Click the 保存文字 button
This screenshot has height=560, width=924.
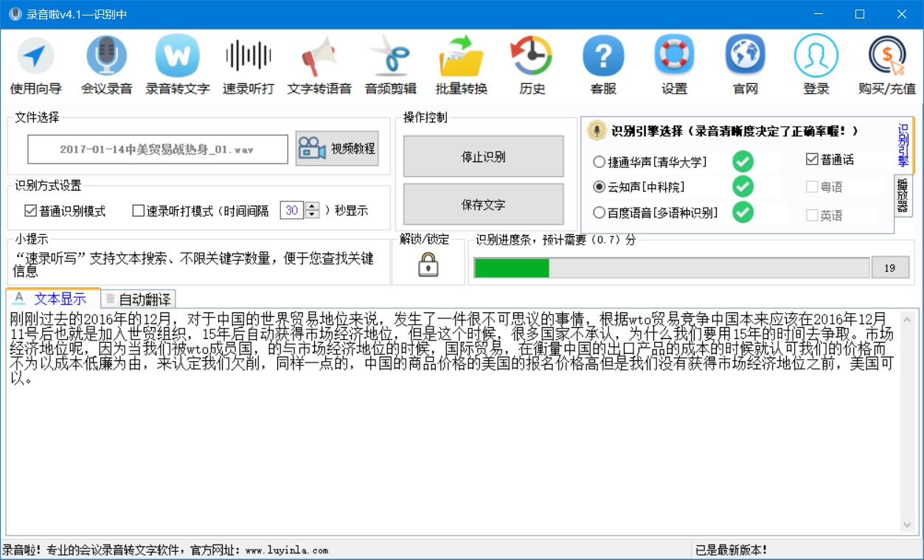point(484,204)
